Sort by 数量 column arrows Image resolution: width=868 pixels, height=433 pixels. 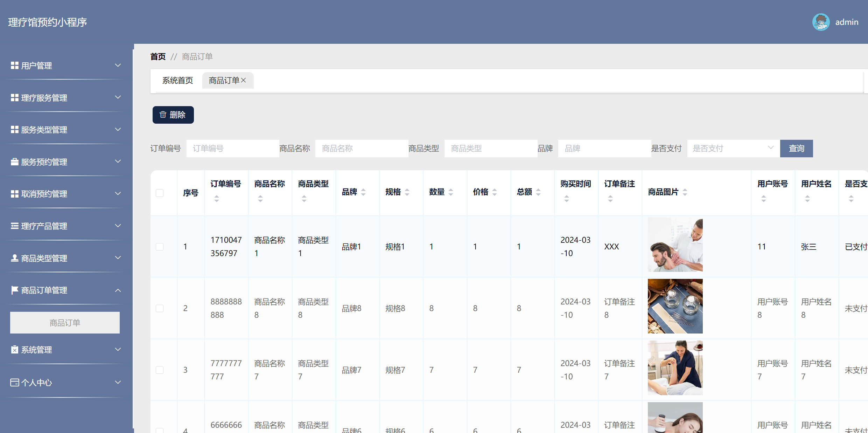coord(451,192)
